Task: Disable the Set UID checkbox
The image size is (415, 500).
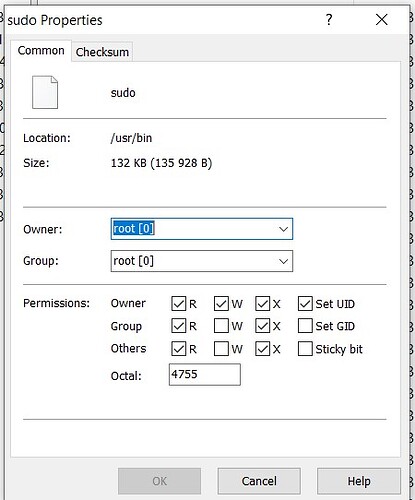Action: 305,304
